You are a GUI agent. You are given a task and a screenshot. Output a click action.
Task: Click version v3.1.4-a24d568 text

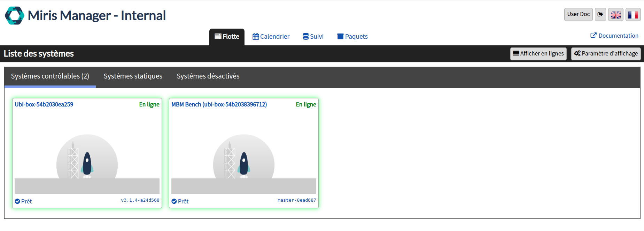140,200
